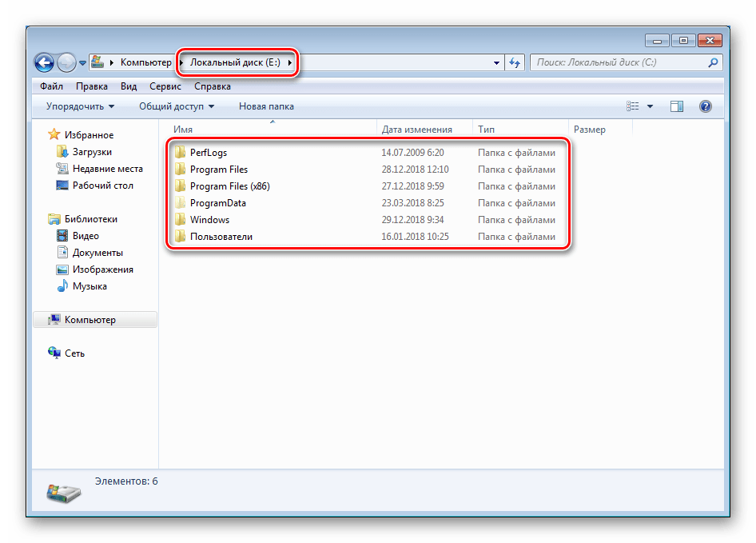The image size is (756, 543).
Task: Open the address bar history dropdown
Action: 496,62
